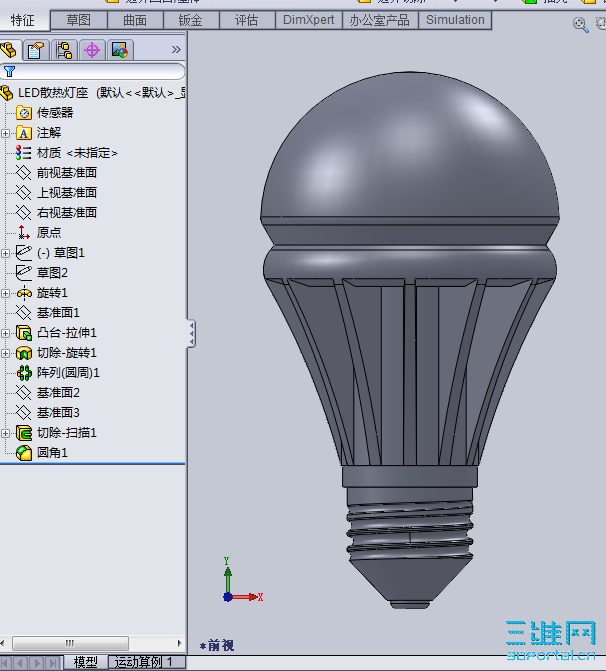606x671 pixels.
Task: Select the 材质 <未指定> text label
Action: pos(77,153)
